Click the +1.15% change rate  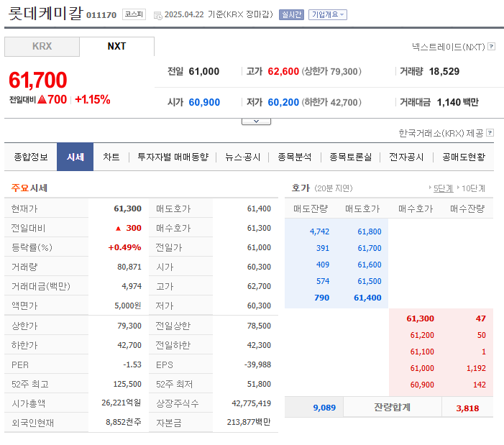click(x=93, y=99)
